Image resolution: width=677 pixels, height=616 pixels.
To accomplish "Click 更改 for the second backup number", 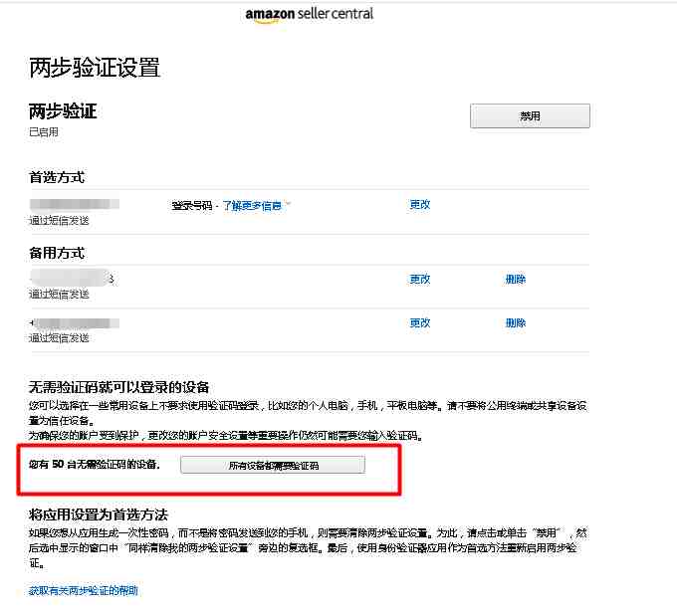I will pyautogui.click(x=420, y=322).
